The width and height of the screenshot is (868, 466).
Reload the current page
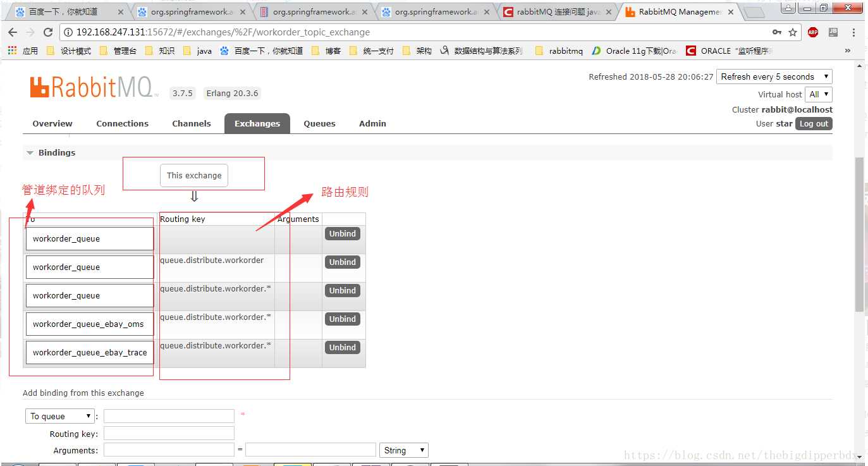pyautogui.click(x=48, y=32)
